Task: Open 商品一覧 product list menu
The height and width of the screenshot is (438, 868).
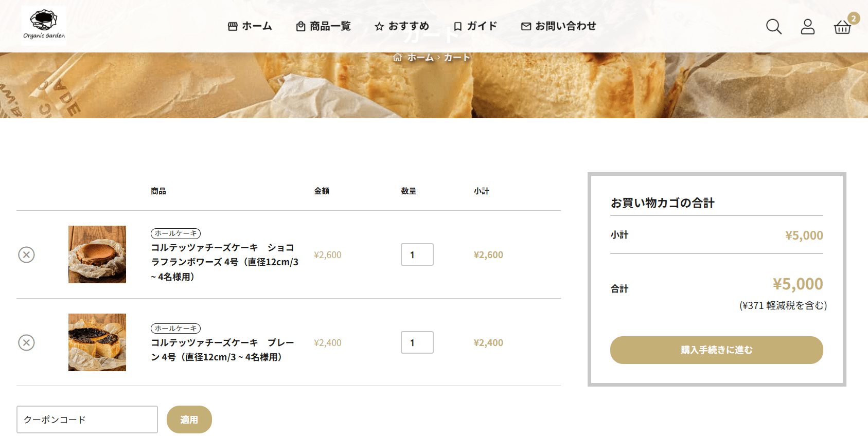Action: click(324, 26)
